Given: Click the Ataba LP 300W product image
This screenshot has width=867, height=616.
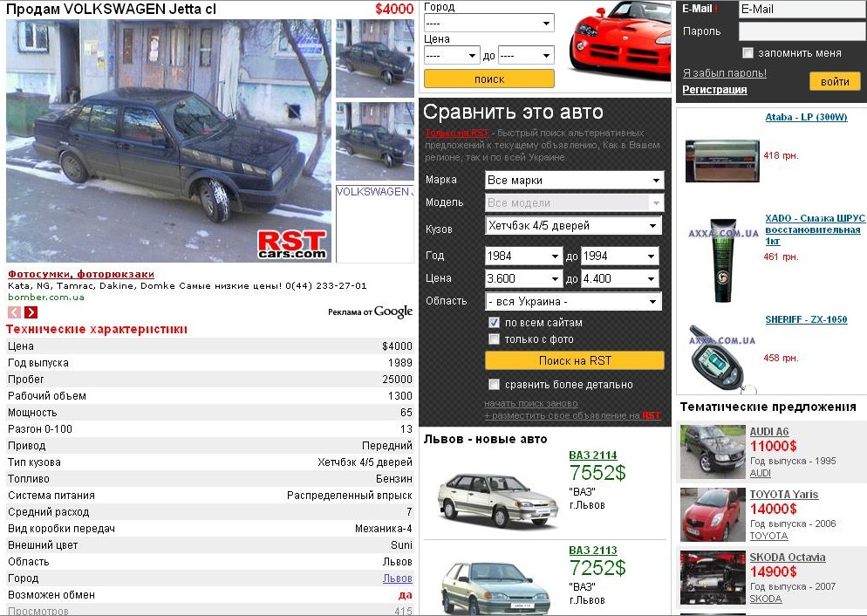Looking at the screenshot, I should tap(722, 161).
